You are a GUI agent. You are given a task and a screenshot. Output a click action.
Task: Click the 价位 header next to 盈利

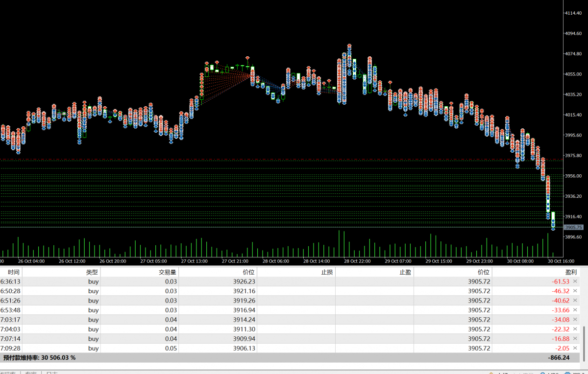pyautogui.click(x=453, y=272)
